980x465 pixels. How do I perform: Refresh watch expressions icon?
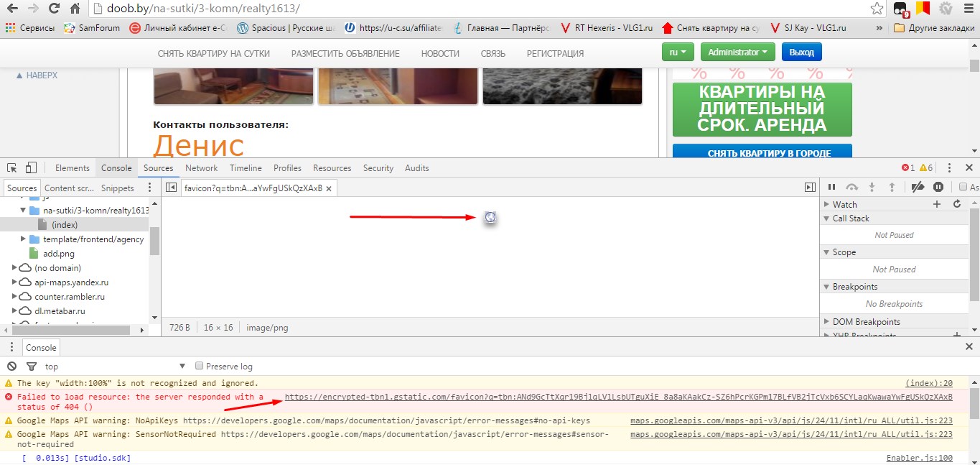(956, 204)
